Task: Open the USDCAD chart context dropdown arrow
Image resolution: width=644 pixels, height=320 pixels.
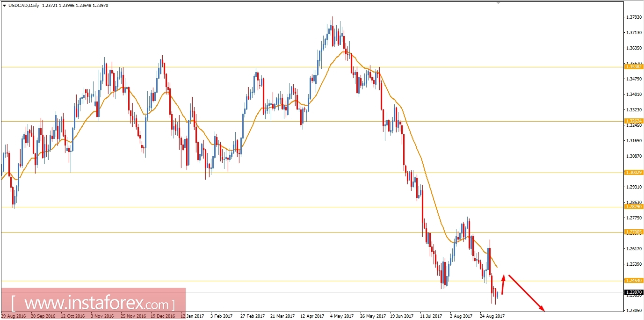Action: click(5, 5)
